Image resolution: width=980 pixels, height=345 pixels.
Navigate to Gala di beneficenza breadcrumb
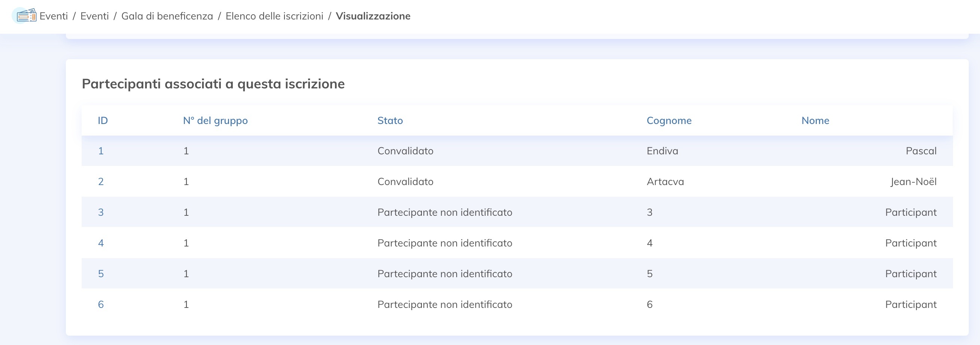point(167,16)
